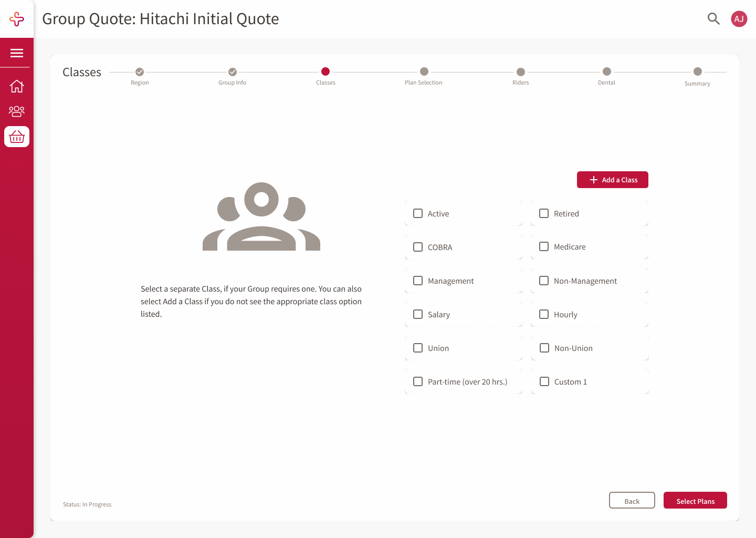Check the Union class
Viewport: 756px width, 538px height.
418,348
